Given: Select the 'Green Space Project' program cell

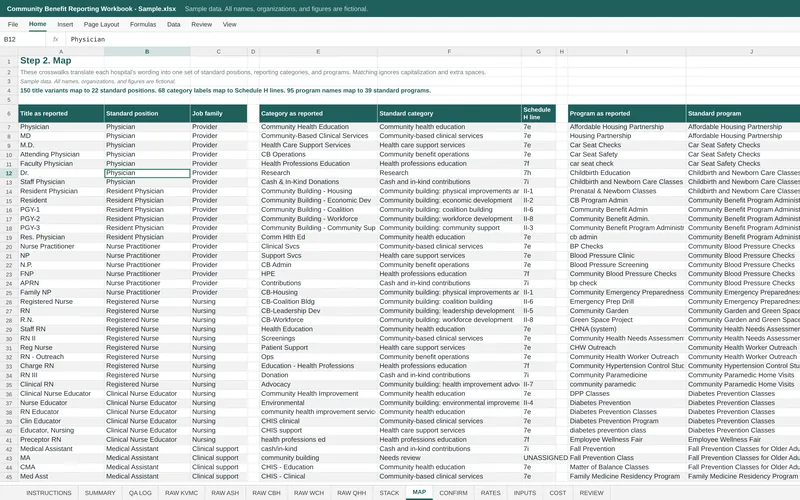Looking at the screenshot, I should pos(627,320).
